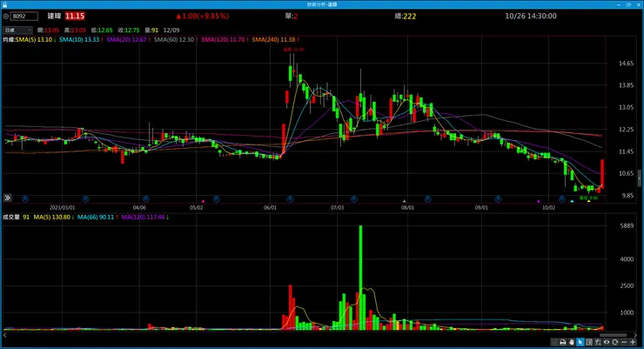Click the 14.65 price axis label
The width and height of the screenshot is (644, 349).
[x=626, y=64]
